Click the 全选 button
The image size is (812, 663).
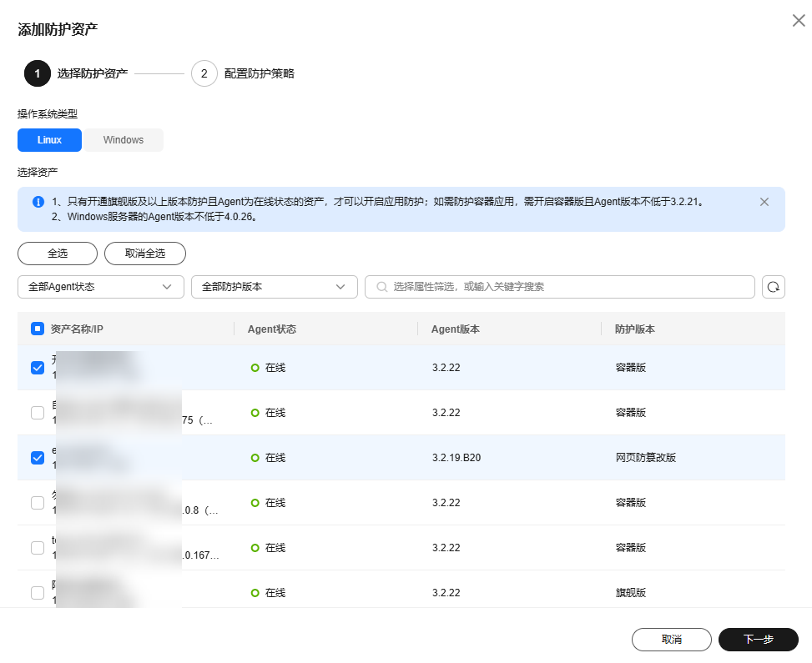click(x=58, y=254)
